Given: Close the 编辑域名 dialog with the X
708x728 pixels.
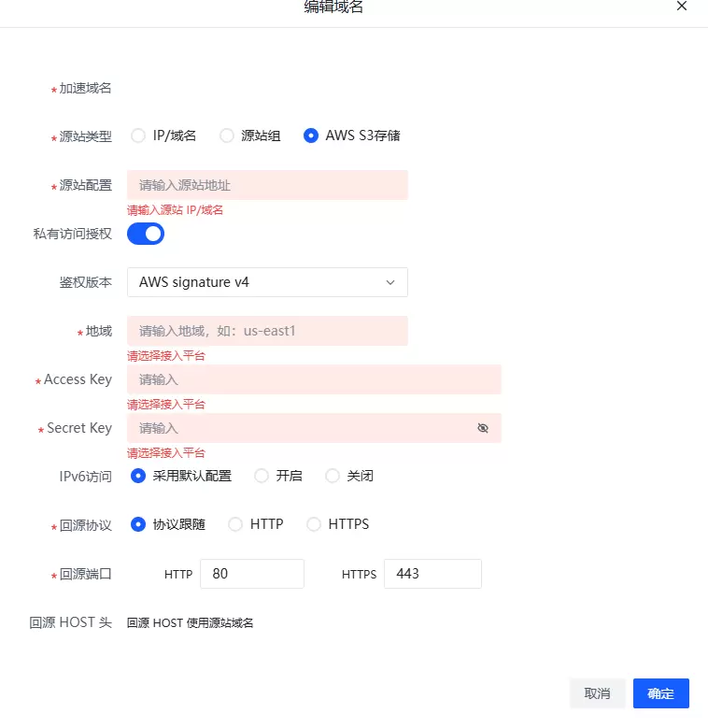Looking at the screenshot, I should point(682,6).
